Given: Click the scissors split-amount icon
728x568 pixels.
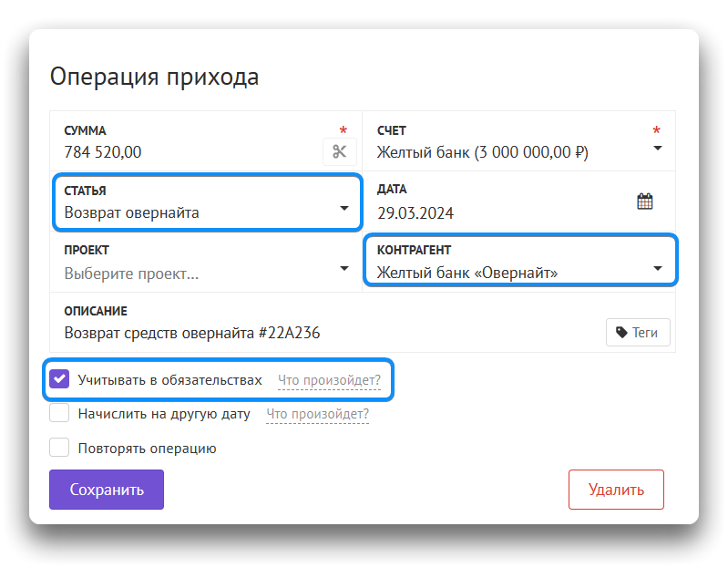Looking at the screenshot, I should (340, 151).
